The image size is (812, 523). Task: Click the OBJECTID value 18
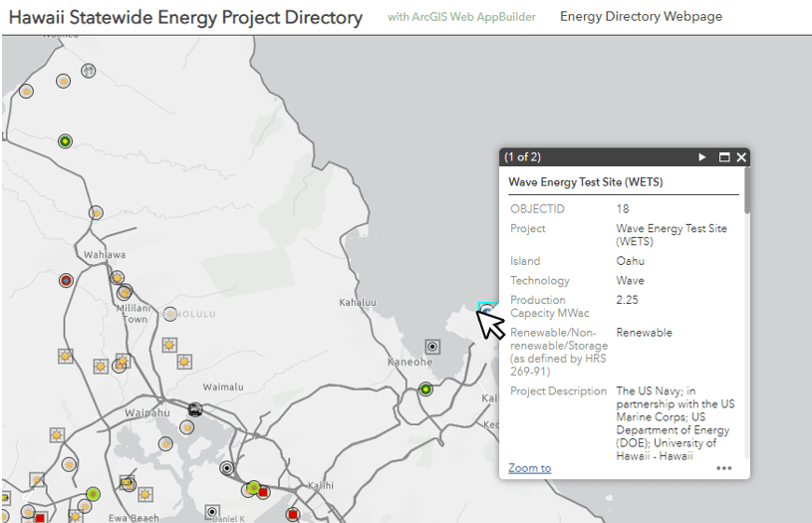point(623,209)
